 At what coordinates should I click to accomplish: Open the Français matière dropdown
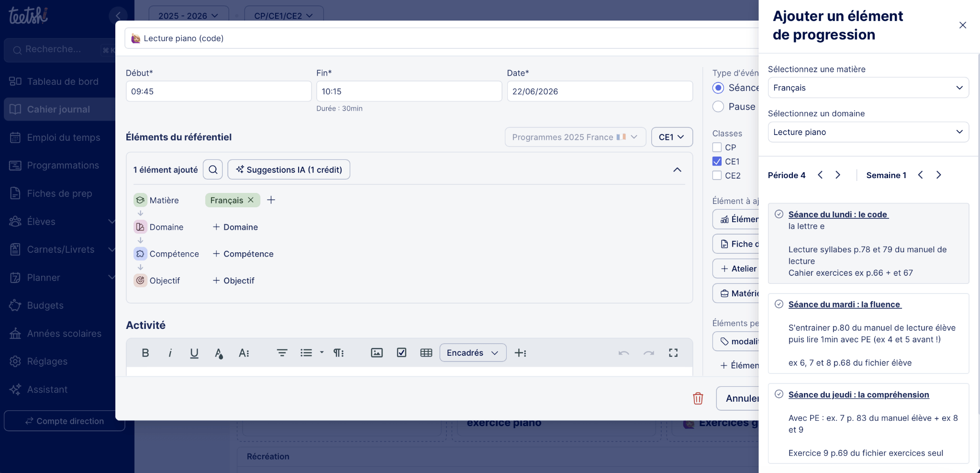click(868, 88)
